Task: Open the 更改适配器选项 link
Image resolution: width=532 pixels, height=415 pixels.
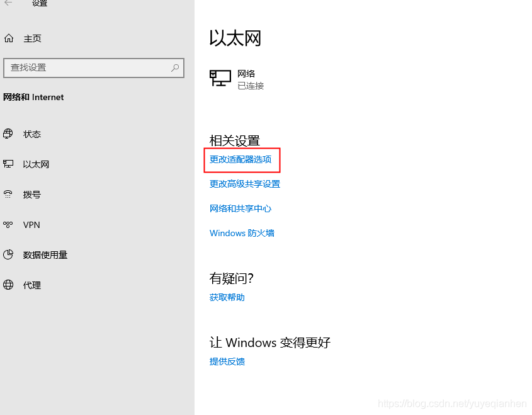Action: click(241, 160)
